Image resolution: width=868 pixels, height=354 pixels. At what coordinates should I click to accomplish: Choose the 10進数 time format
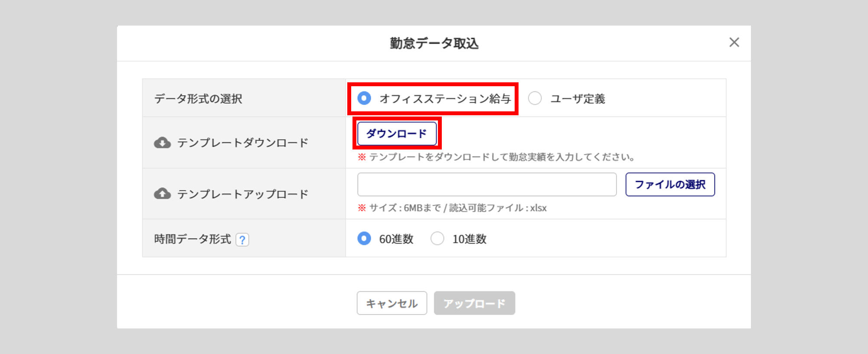tap(437, 239)
